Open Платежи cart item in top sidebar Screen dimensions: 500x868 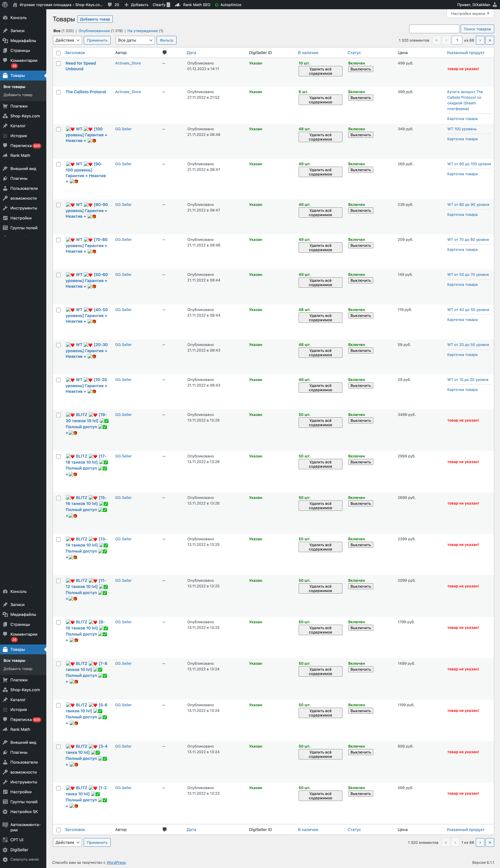(x=23, y=106)
